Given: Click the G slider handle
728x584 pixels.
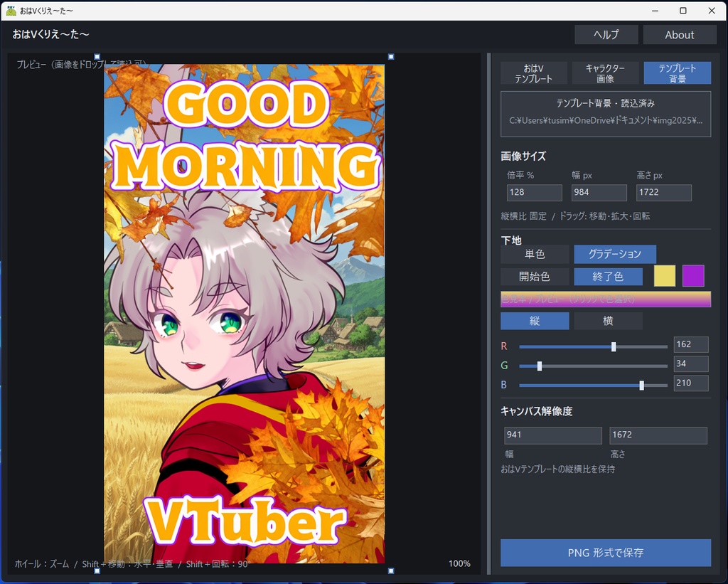Looking at the screenshot, I should pos(540,366).
